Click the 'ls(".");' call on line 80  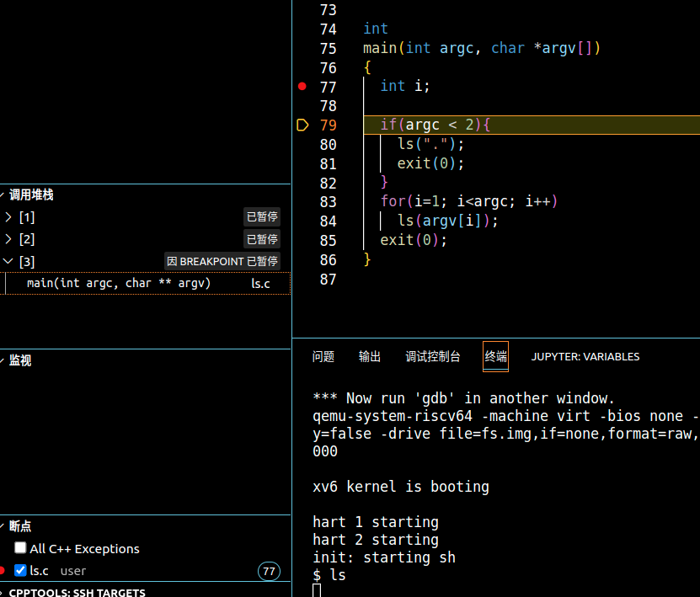(x=430, y=144)
